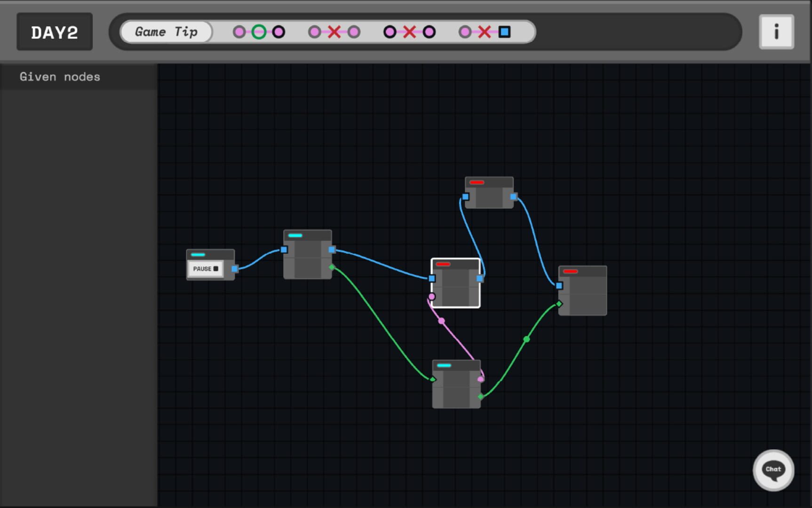Select the white-outlined red node
The height and width of the screenshot is (508, 812).
(455, 287)
